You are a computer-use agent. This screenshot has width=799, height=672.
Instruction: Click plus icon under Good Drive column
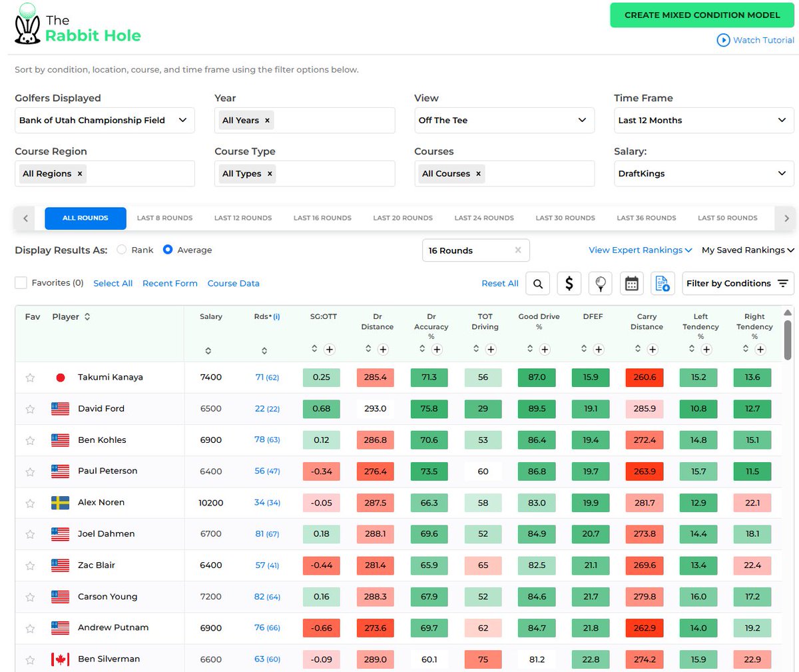click(x=545, y=349)
